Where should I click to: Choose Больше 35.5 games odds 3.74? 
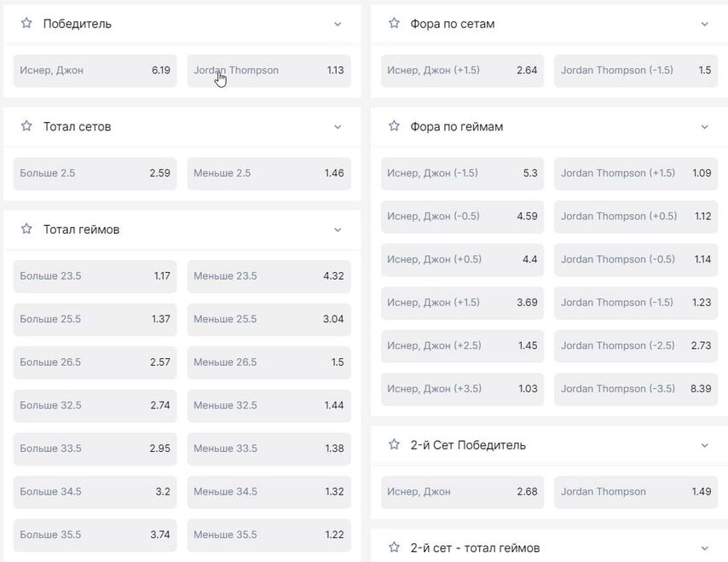95,535
